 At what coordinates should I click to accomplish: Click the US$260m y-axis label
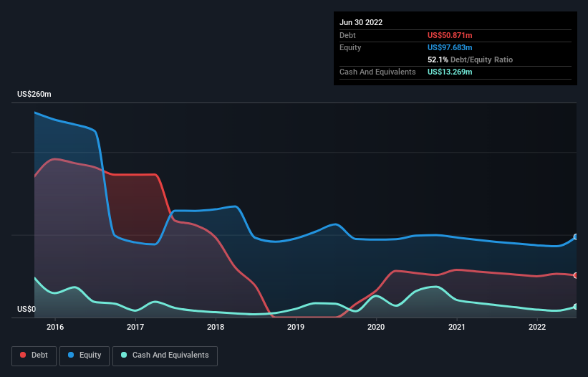34,94
